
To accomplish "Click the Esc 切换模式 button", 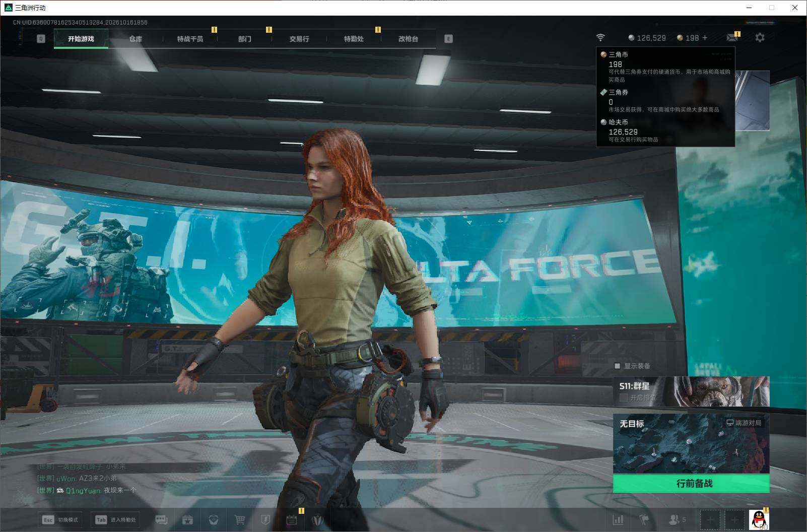I will coord(60,519).
